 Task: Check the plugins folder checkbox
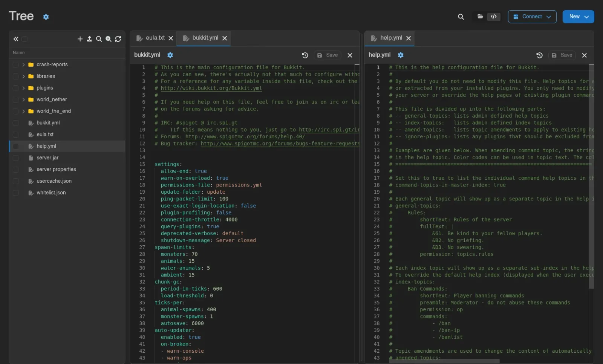[15, 88]
